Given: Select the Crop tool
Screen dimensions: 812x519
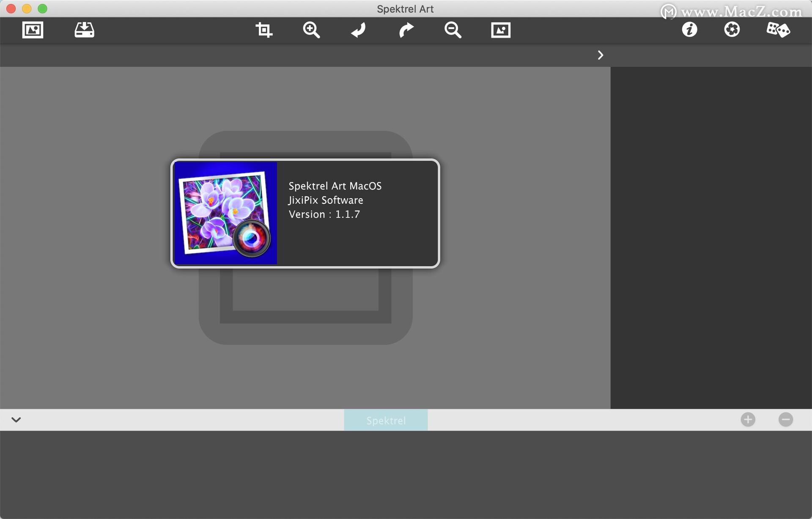Looking at the screenshot, I should coord(264,30).
